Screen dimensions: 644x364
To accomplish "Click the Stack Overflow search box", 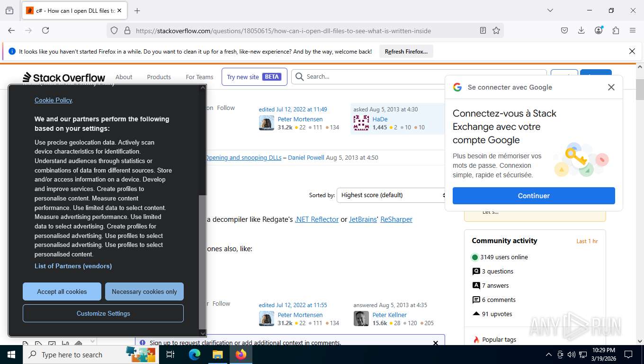I will pyautogui.click(x=419, y=76).
